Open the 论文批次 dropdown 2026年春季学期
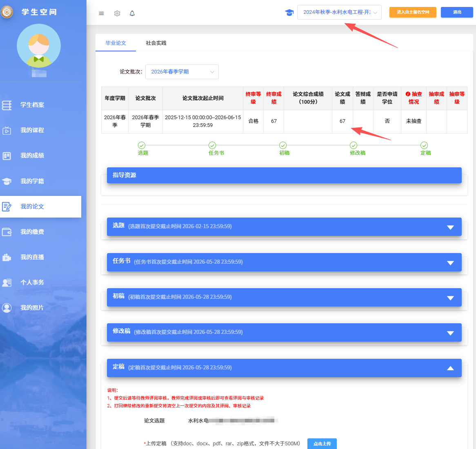This screenshot has width=476, height=449. [182, 72]
